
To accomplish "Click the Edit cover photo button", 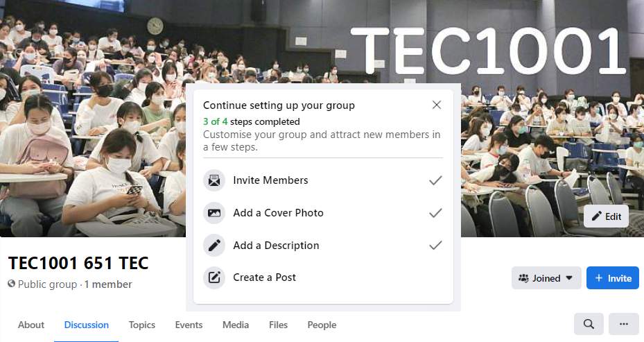I will 606,216.
